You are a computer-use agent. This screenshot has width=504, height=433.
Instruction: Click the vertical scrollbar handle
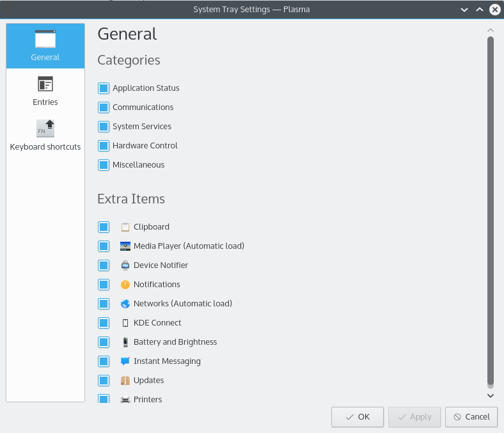click(x=491, y=211)
